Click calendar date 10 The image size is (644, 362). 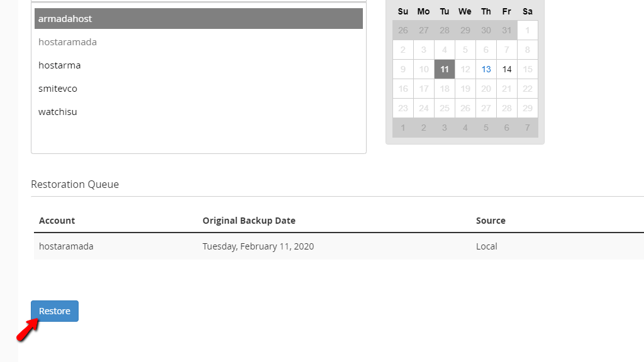point(424,69)
